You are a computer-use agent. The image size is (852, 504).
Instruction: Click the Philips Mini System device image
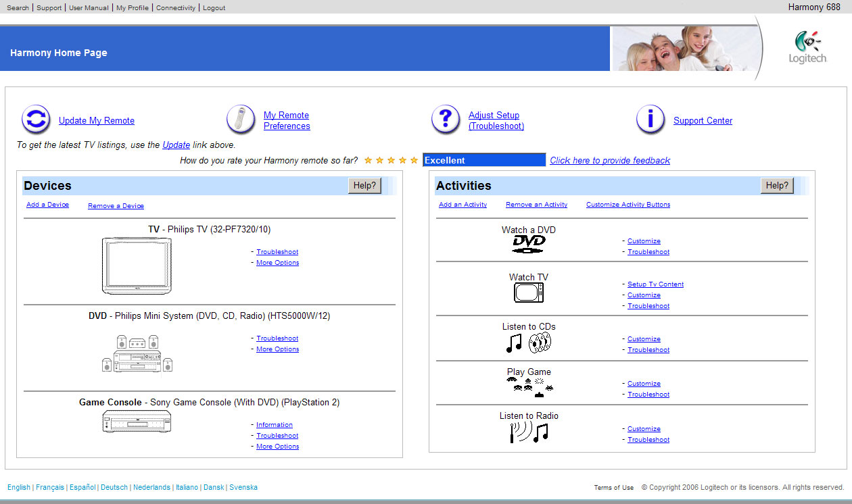pos(137,353)
